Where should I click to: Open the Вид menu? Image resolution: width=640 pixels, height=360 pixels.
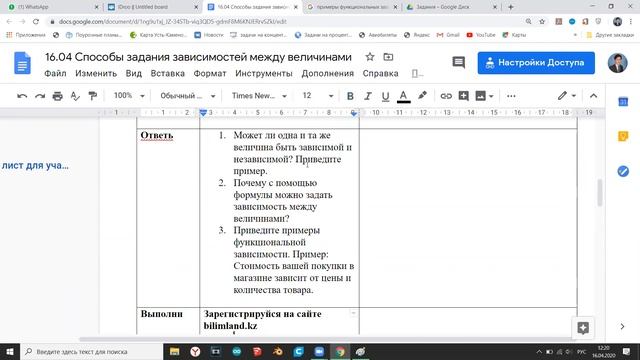pyautogui.click(x=133, y=73)
